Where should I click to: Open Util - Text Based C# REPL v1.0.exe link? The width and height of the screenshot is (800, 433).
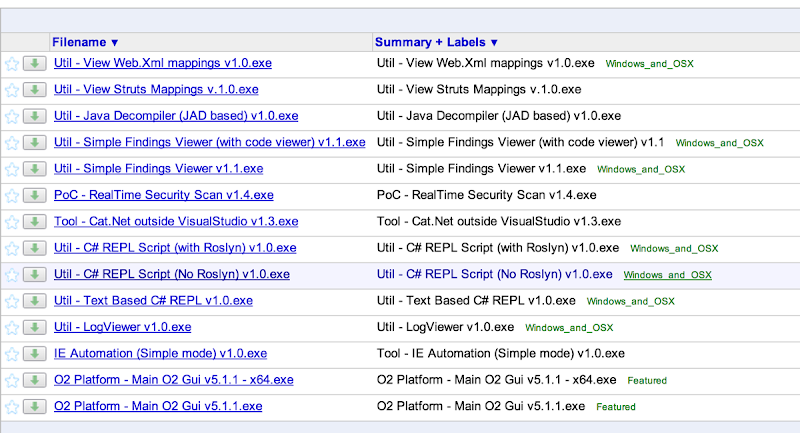[154, 301]
